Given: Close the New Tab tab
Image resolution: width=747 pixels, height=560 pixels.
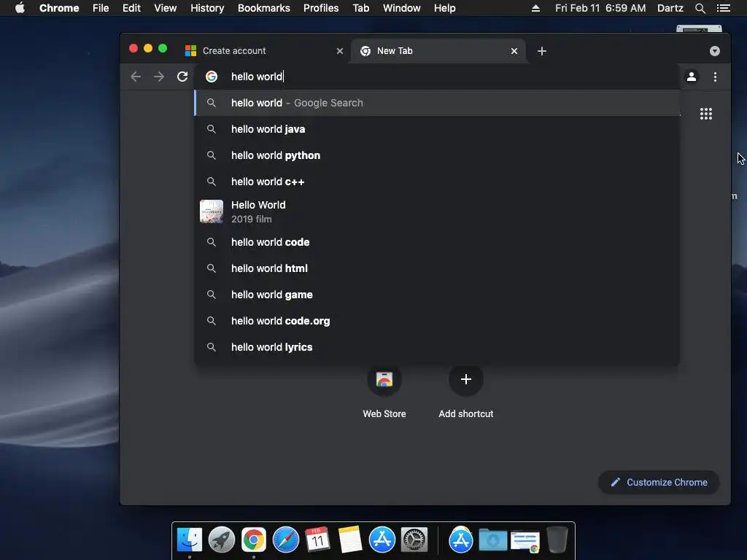Looking at the screenshot, I should [514, 51].
